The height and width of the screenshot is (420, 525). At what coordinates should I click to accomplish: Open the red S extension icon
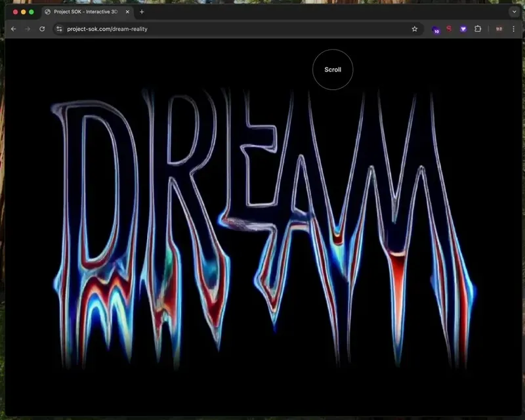click(449, 29)
